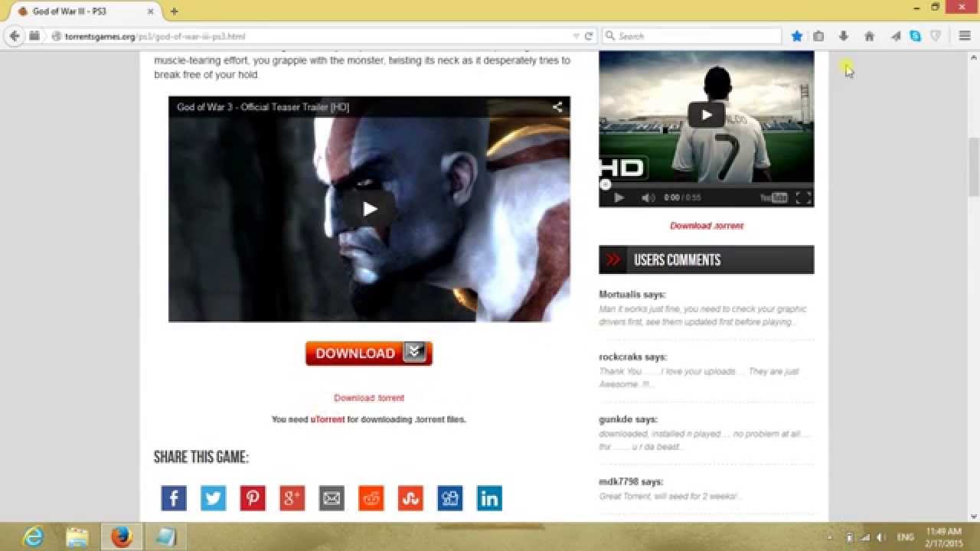Viewport: 980px width, 551px height.
Task: Go to the Firefox home page icon
Action: pos(869,36)
